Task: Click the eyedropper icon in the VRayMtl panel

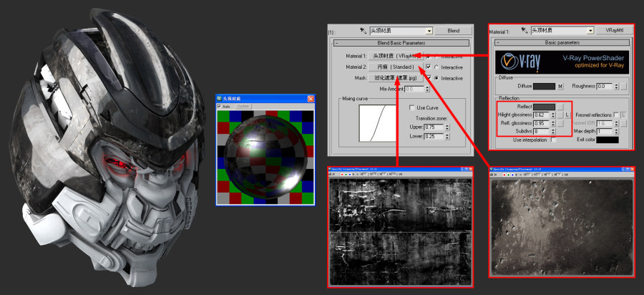Action: point(524,32)
